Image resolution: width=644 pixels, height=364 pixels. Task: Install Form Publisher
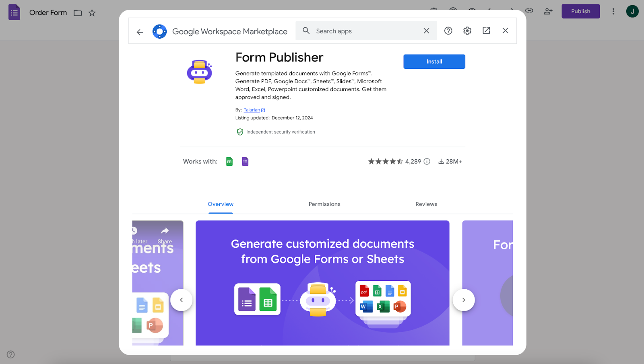coord(434,62)
